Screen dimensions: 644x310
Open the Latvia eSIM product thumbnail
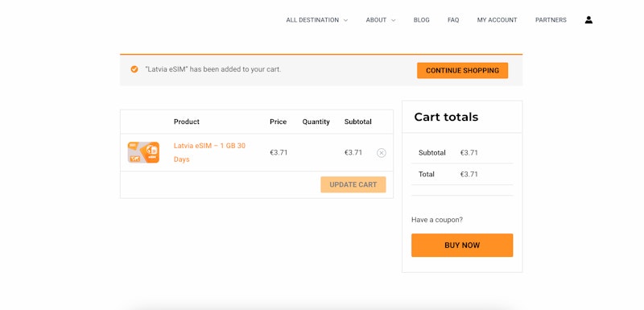pyautogui.click(x=143, y=152)
